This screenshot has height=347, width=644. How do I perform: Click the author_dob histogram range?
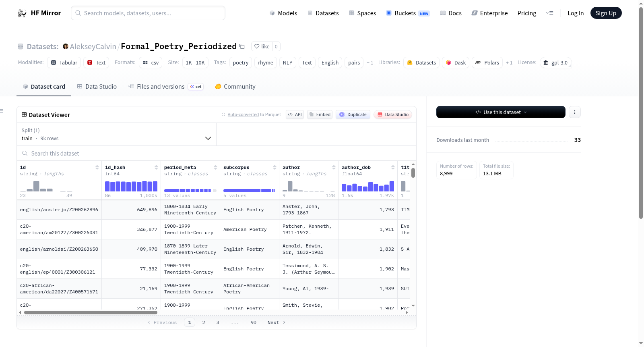pos(368,186)
